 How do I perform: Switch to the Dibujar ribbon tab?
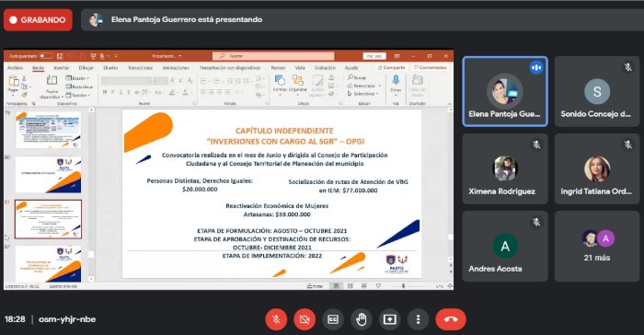[86, 68]
